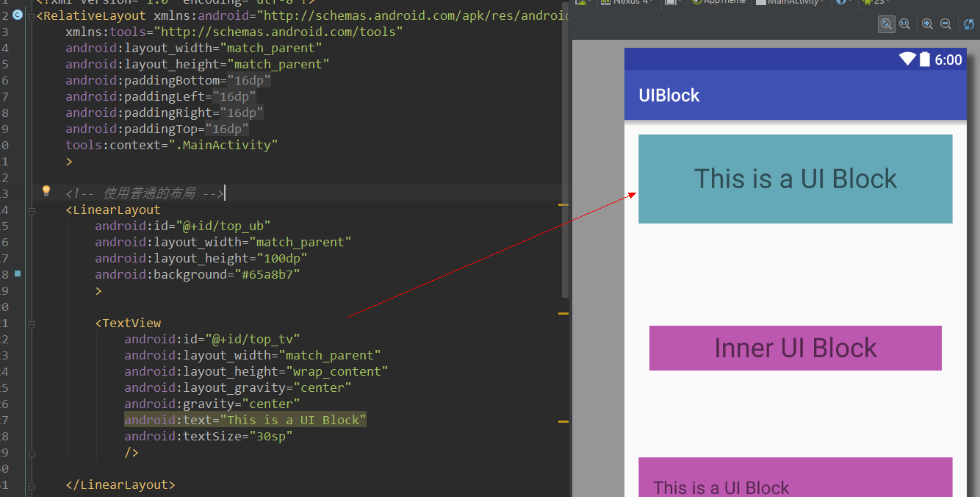This screenshot has height=497, width=980.
Task: Click the android:textSize="30sp" line
Action: 209,436
